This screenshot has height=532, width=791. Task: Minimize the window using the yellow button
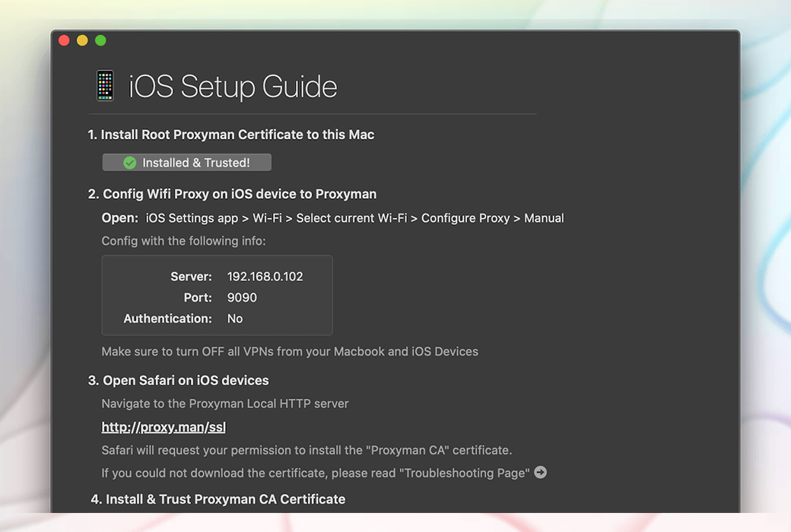tap(82, 40)
